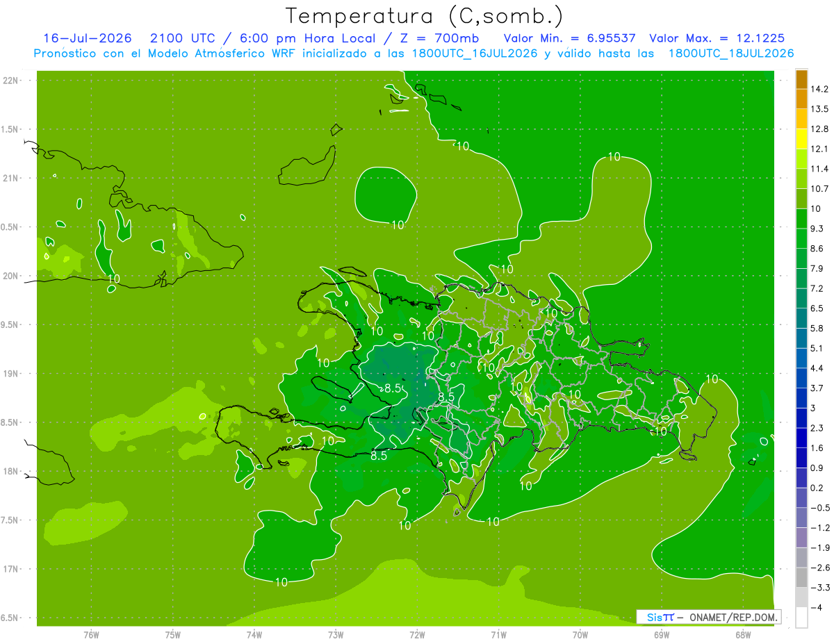Click the '3.7' colorbar value
This screenshot has height=644, width=834.
817,388
